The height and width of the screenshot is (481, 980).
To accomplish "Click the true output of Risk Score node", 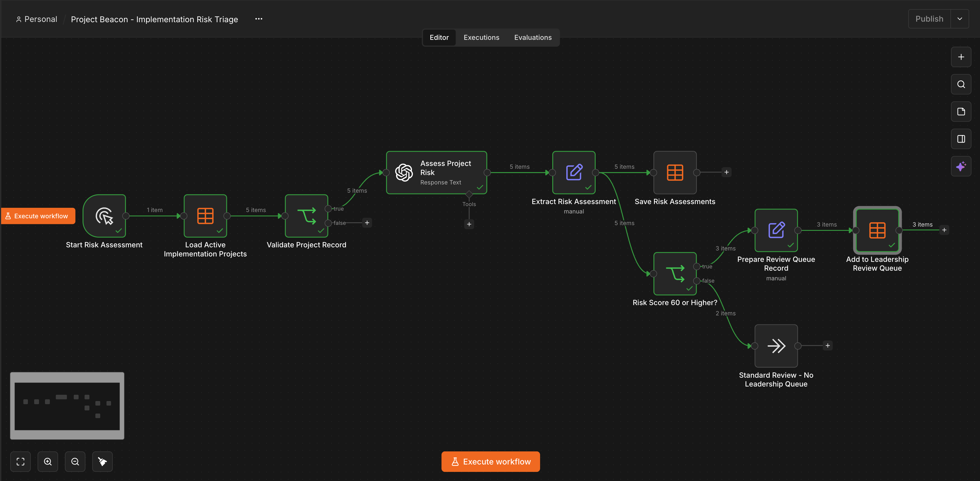I will pyautogui.click(x=697, y=267).
